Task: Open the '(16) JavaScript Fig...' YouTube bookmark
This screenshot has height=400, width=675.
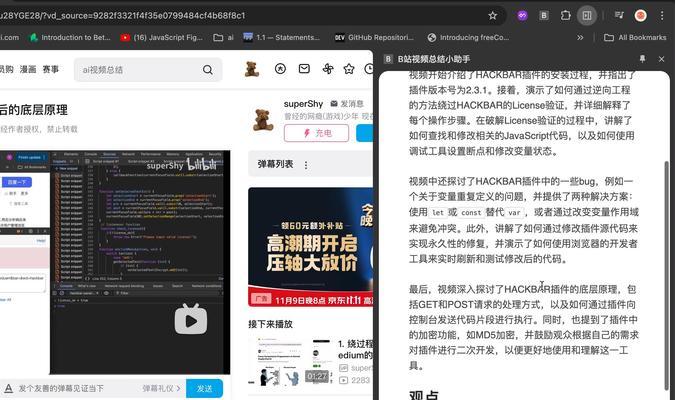Action: [161, 37]
